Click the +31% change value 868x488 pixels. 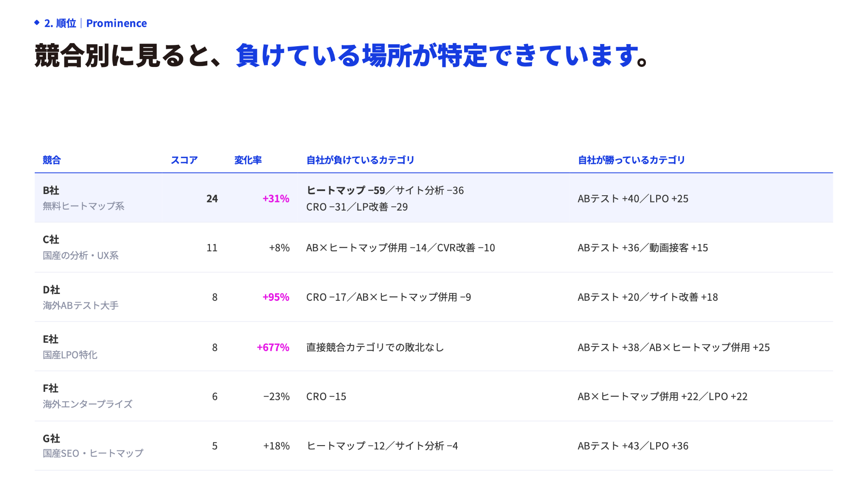(x=276, y=199)
